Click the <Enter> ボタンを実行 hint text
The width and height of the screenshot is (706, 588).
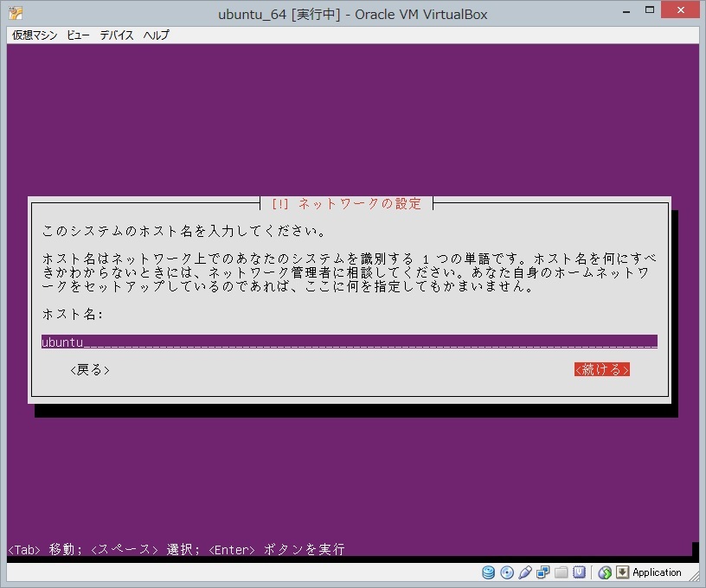pyautogui.click(x=277, y=549)
